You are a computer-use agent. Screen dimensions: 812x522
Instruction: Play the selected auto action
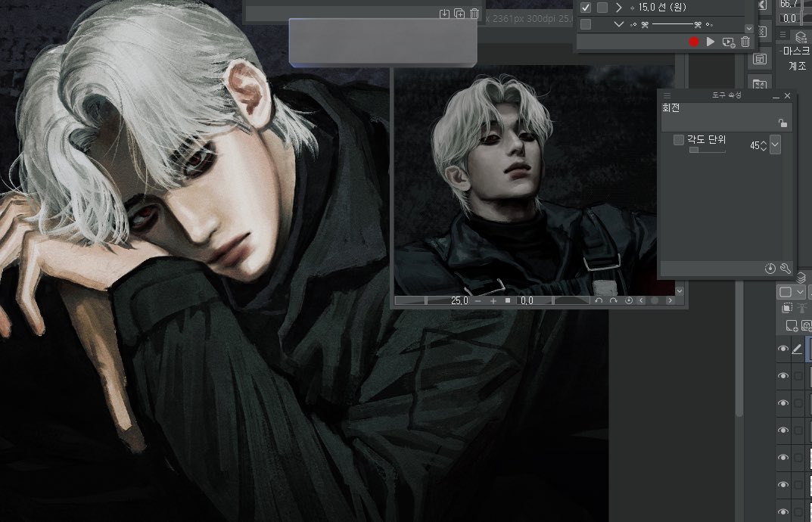coord(711,42)
